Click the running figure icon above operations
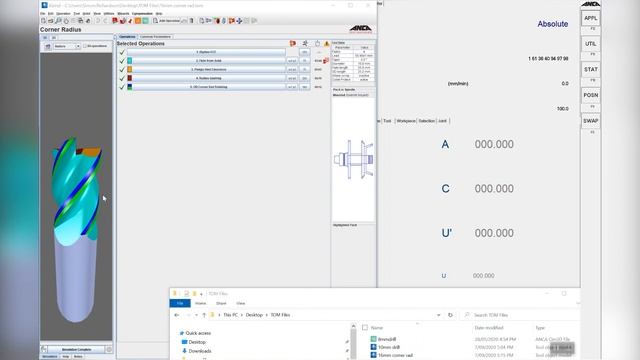The width and height of the screenshot is (640, 360). pos(305,43)
